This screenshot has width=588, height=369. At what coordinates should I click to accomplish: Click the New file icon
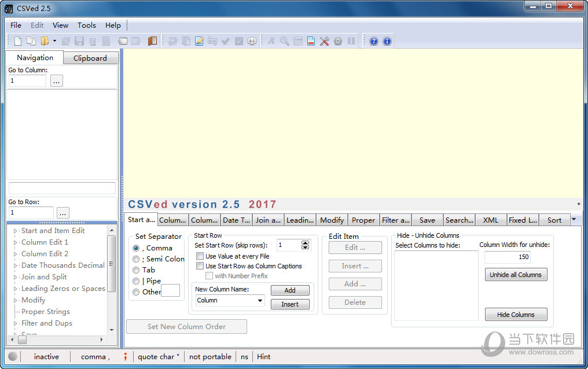(x=17, y=41)
